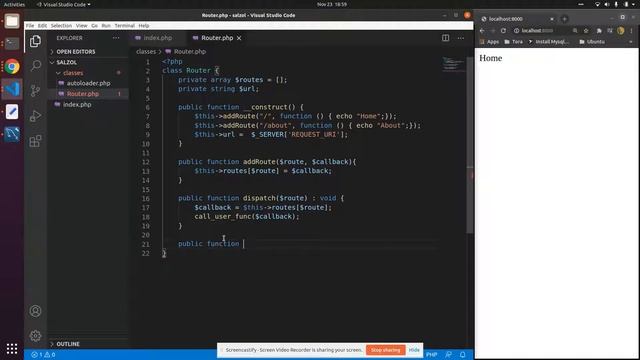The width and height of the screenshot is (640, 360).
Task: Click the feedback icon in the status bar
Action: 449,355
